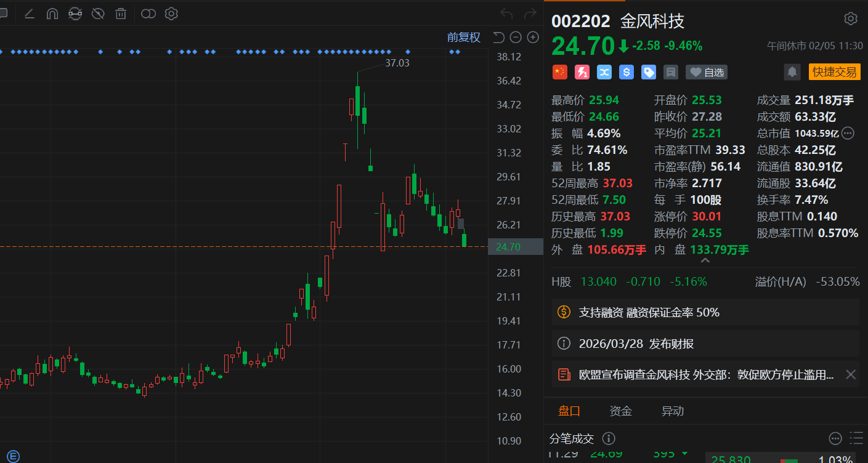
Task: Undo the last chart action
Action: (506, 14)
